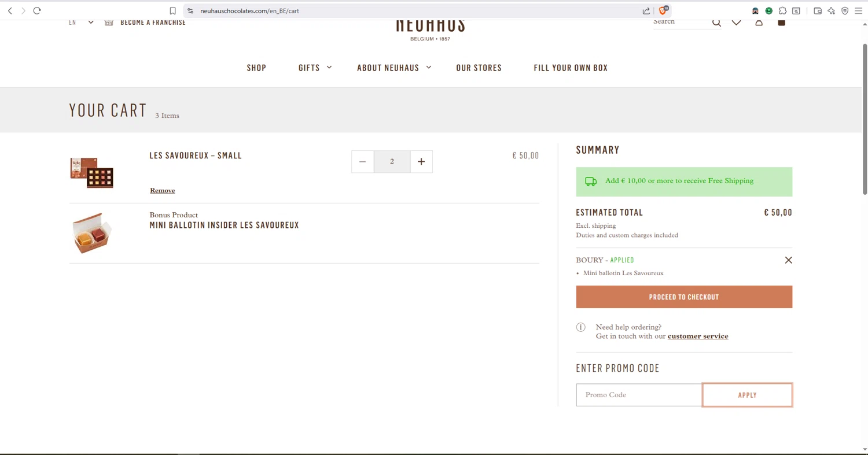This screenshot has width=868, height=455.
Task: Click the tab search window icon
Action: (x=796, y=10)
